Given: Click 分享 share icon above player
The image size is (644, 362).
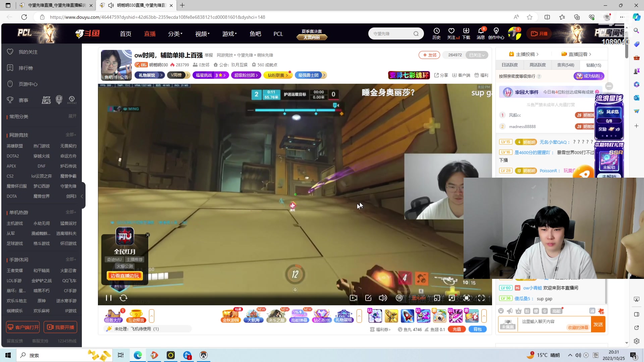Looking at the screenshot, I should [441, 75].
